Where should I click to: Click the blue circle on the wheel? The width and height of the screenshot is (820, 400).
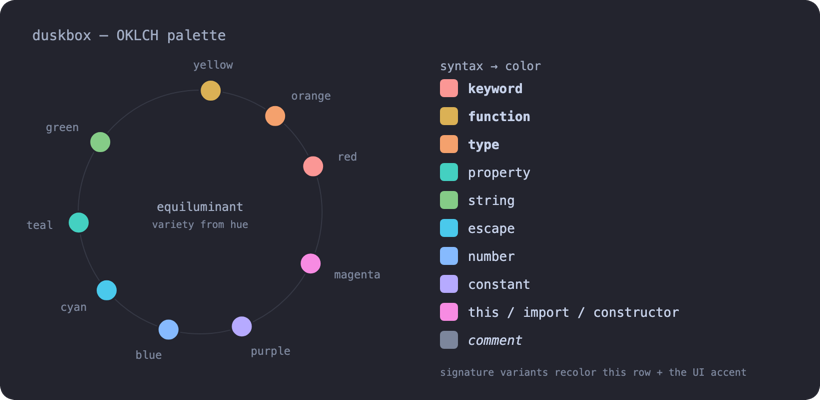168,329
